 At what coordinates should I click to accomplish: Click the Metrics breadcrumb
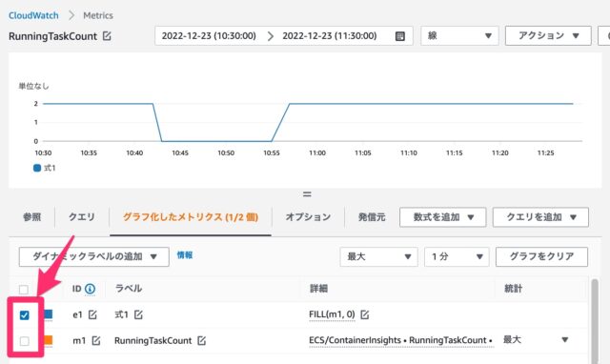(x=98, y=15)
